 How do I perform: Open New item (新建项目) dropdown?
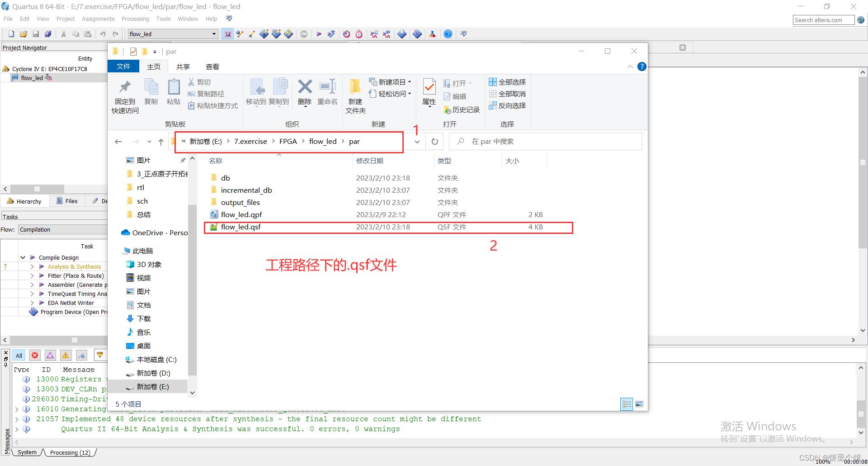click(390, 82)
